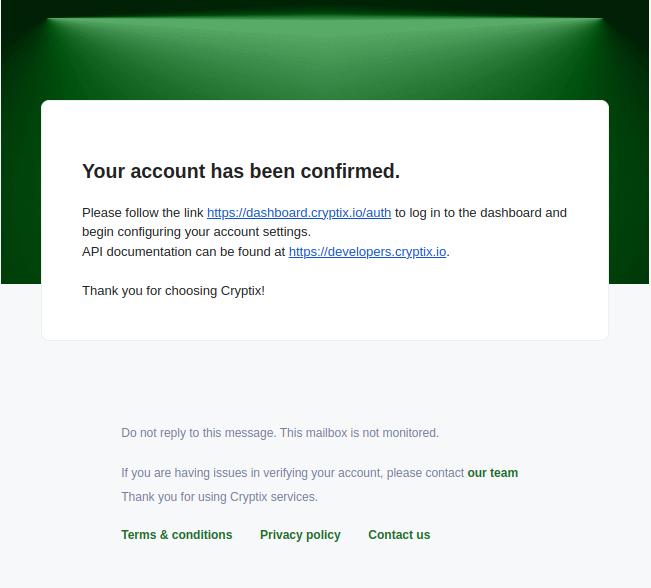Click the Contact us footer link

pyautogui.click(x=399, y=535)
